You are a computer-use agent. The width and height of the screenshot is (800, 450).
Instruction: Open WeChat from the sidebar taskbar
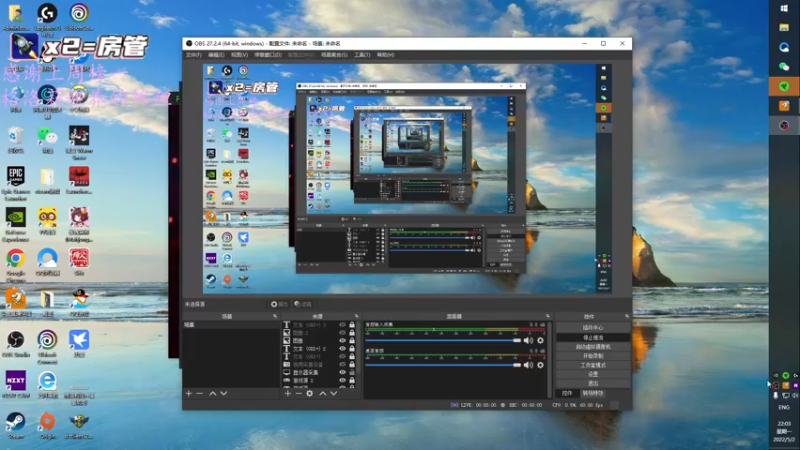pos(784,67)
